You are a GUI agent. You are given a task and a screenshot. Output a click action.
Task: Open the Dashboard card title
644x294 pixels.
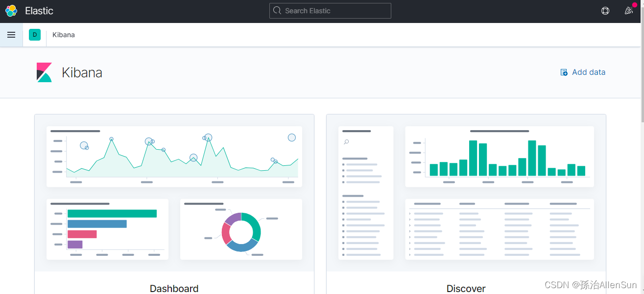(174, 289)
